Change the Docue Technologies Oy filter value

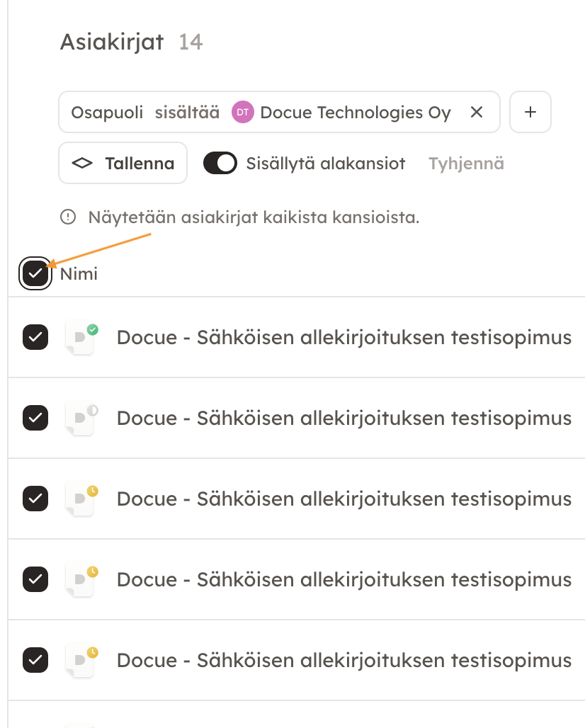pyautogui.click(x=356, y=113)
